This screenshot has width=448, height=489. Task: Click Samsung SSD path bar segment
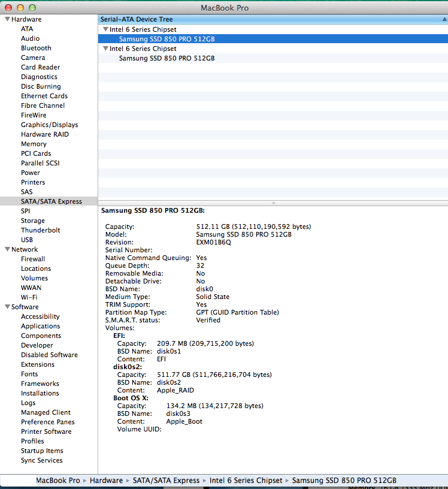point(344,480)
